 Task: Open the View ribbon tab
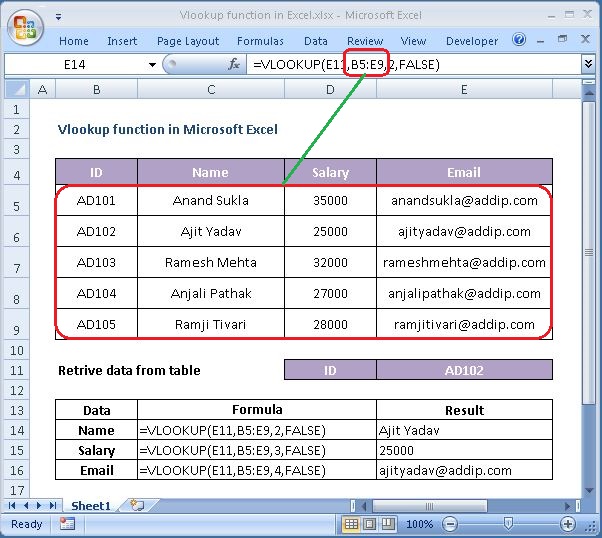(413, 41)
